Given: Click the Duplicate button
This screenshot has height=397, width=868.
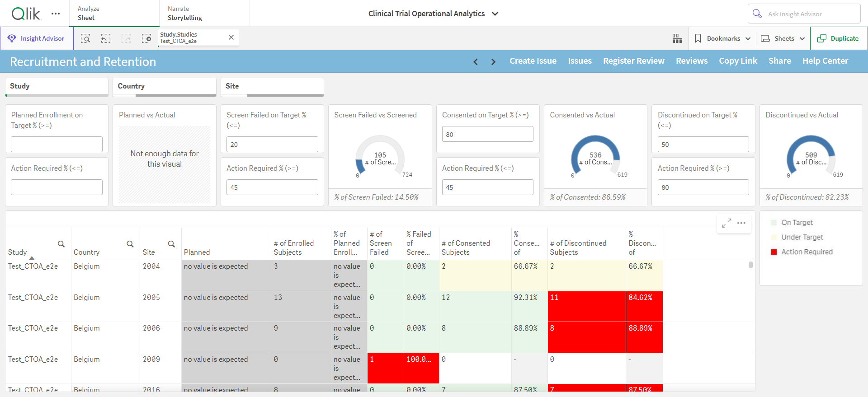Looking at the screenshot, I should tap(839, 38).
